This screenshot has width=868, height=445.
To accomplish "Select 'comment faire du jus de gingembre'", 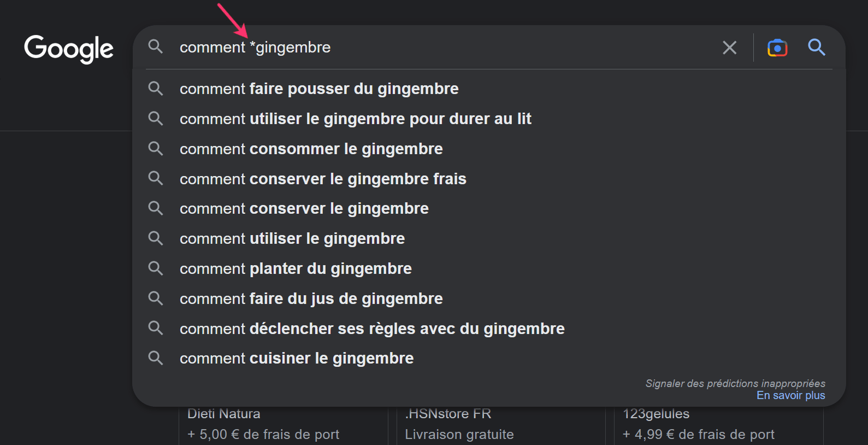I will tap(311, 298).
